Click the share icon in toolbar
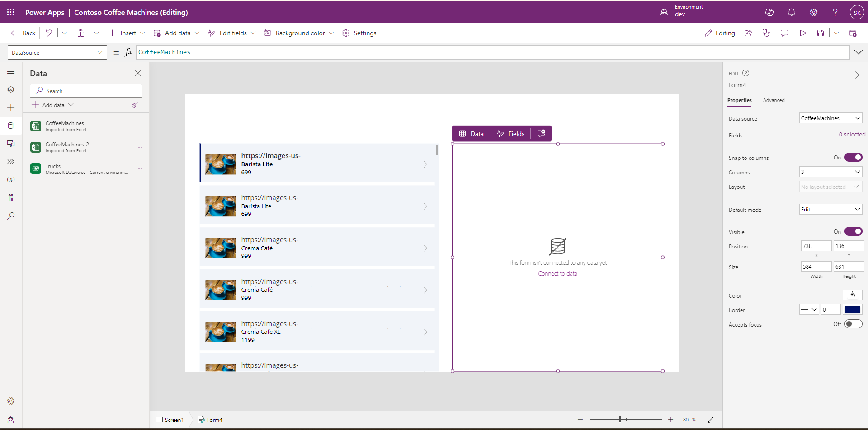 click(748, 33)
